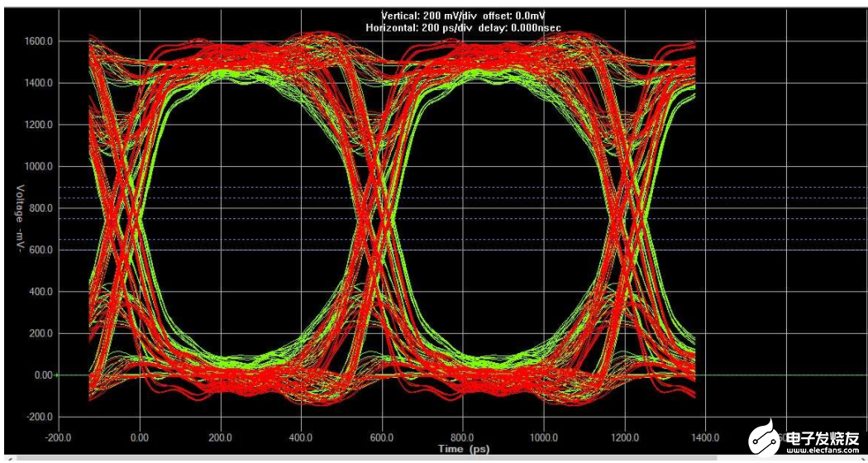Pick the 200.0 time axis tick label
The image size is (868, 463).
[x=221, y=437]
